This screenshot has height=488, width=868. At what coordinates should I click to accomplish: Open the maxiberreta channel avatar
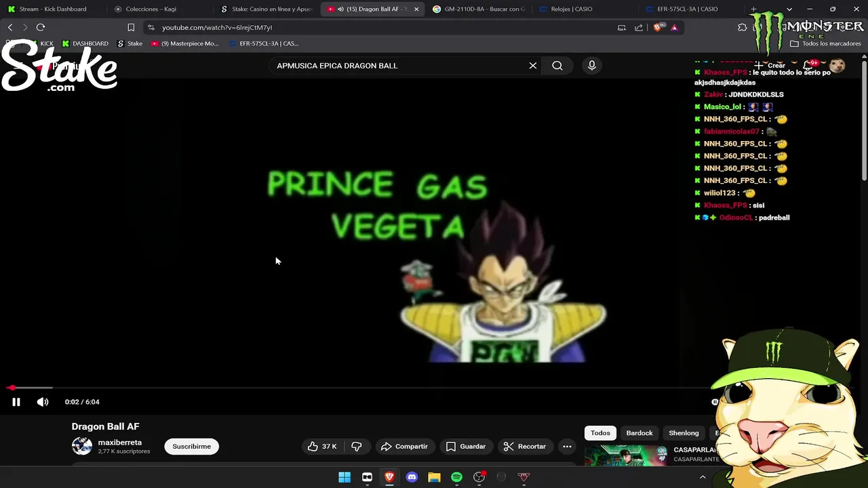click(x=82, y=446)
